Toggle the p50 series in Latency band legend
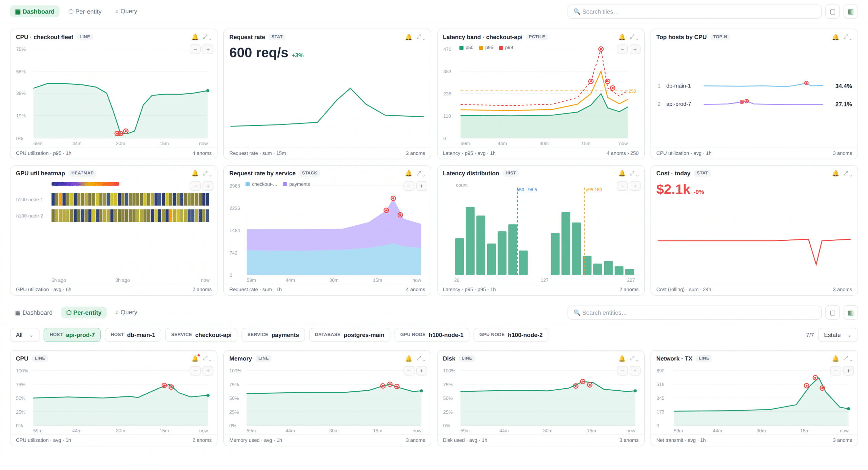The height and width of the screenshot is (470, 868). coord(467,47)
